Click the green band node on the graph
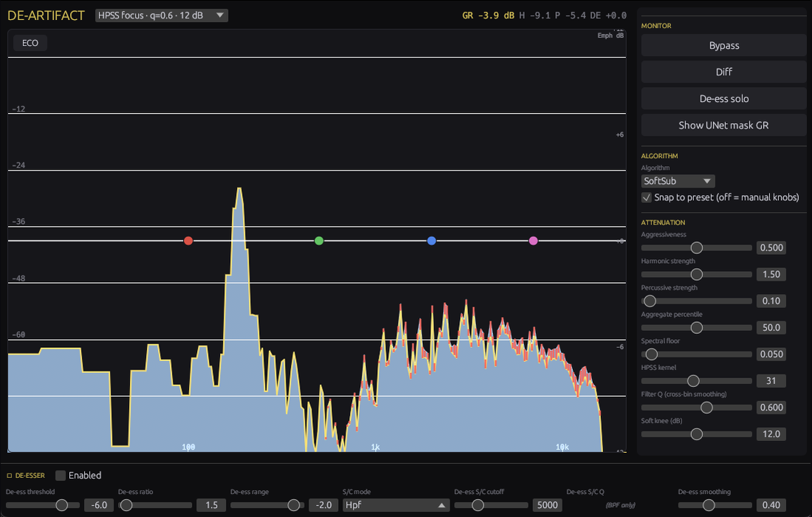 pos(319,241)
